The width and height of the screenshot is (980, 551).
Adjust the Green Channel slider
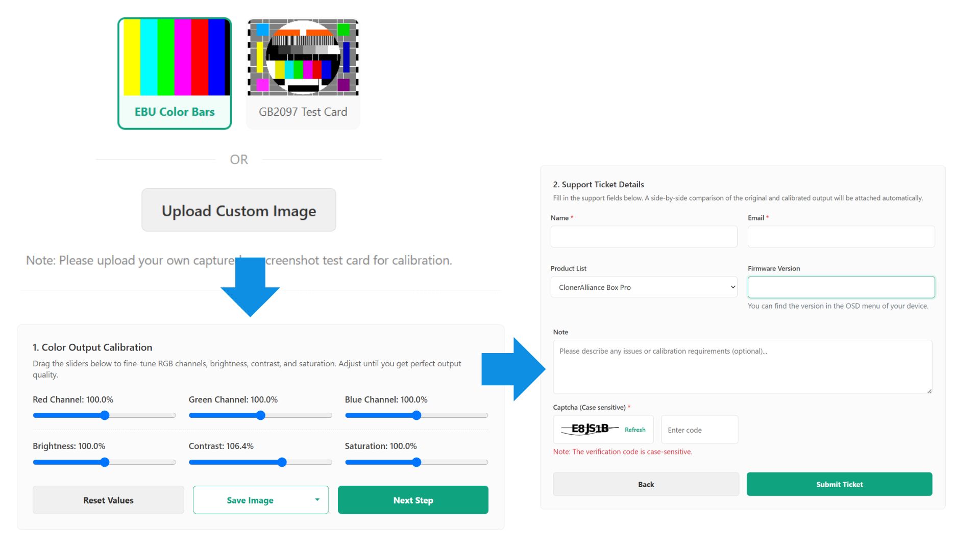click(260, 415)
